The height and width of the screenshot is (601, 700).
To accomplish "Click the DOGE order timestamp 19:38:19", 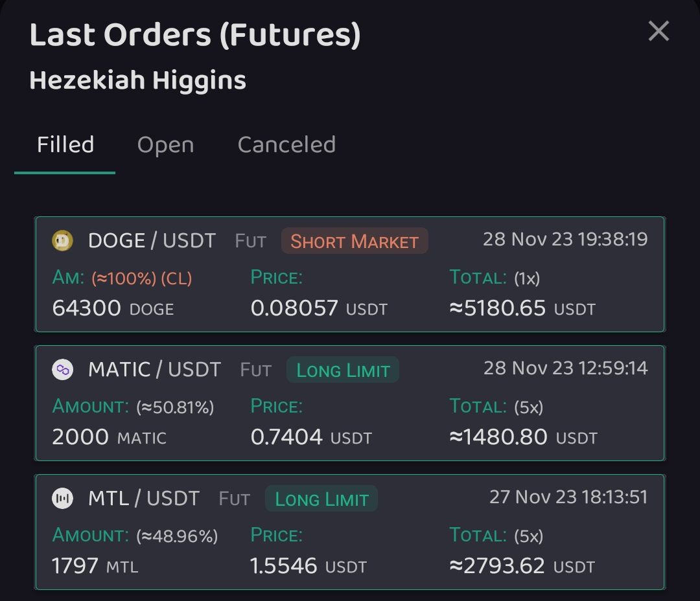I will (x=565, y=240).
